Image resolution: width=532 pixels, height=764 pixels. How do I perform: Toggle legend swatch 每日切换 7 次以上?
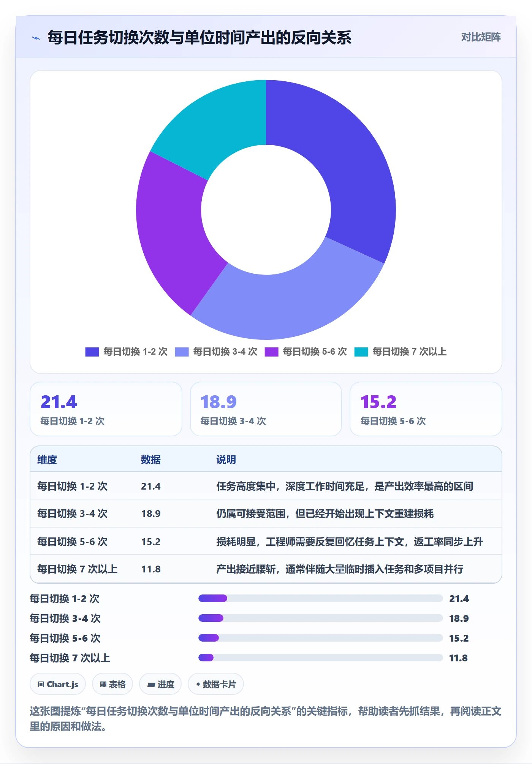pyautogui.click(x=361, y=352)
